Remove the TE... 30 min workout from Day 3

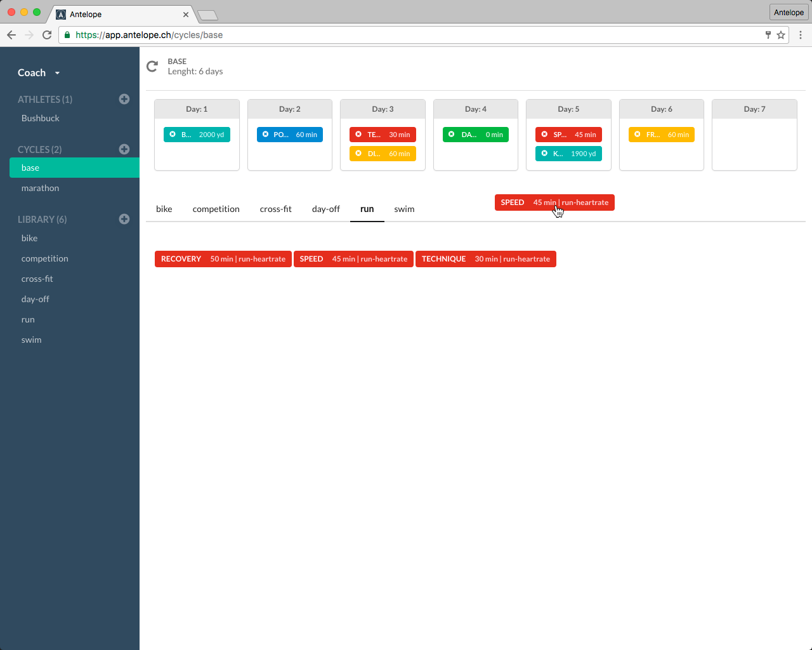358,135
